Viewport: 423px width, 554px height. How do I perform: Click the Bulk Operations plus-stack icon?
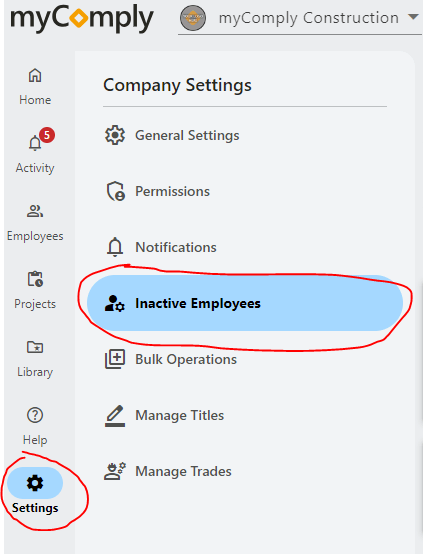coord(115,359)
